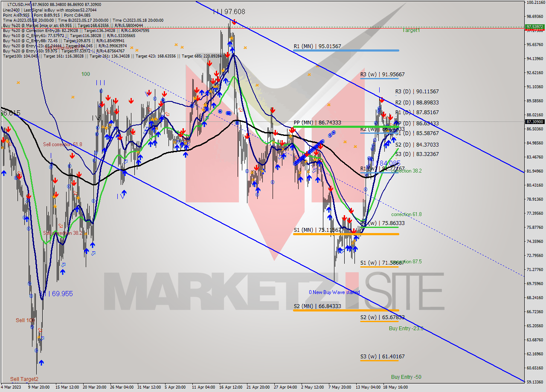Screen dimensions: 546x392
Task: Click the '0 New Buy Wave started' annotation
Action: pyautogui.click(x=334, y=292)
